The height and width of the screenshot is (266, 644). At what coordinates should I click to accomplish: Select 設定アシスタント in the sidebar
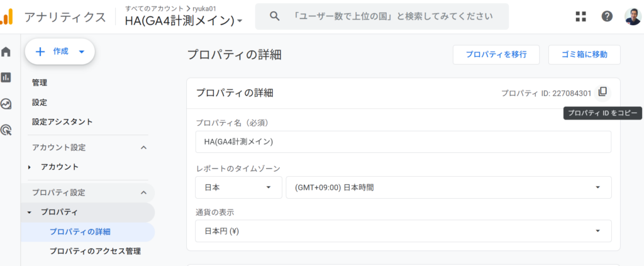[x=62, y=122]
